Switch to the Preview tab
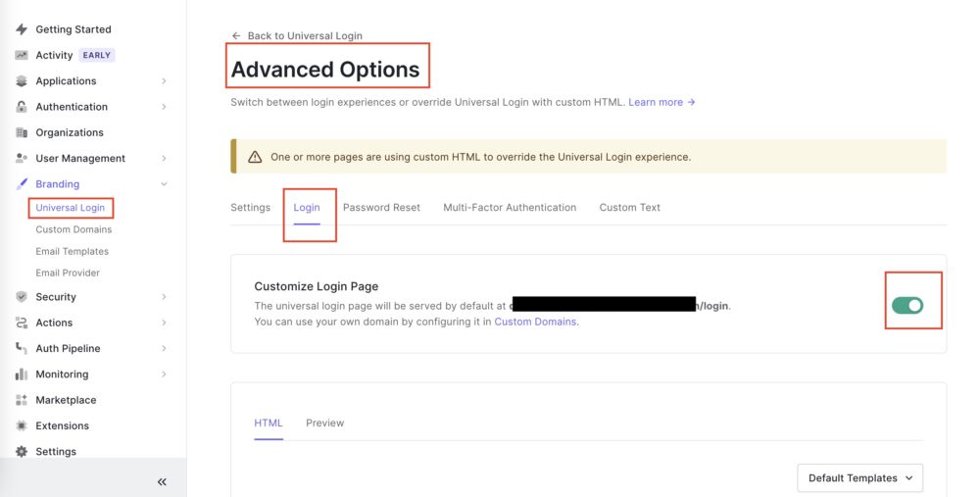 pos(325,423)
